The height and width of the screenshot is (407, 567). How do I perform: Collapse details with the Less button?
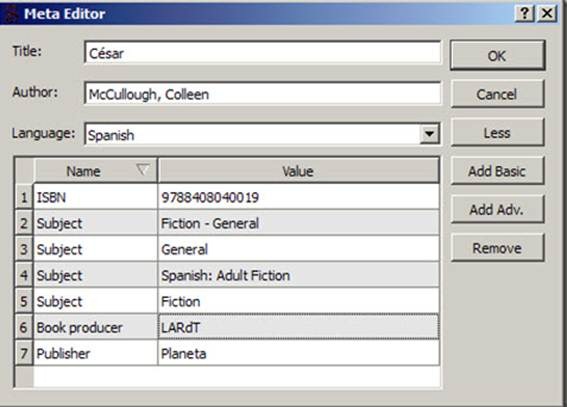(497, 133)
